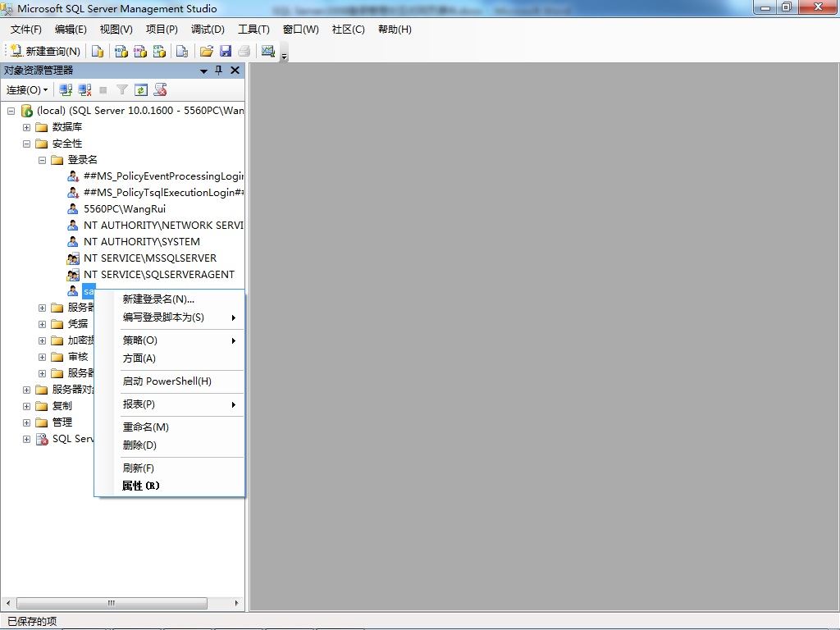Viewport: 840px width, 630px height.
Task: Open the 报表(P) submenu
Action: click(169, 404)
